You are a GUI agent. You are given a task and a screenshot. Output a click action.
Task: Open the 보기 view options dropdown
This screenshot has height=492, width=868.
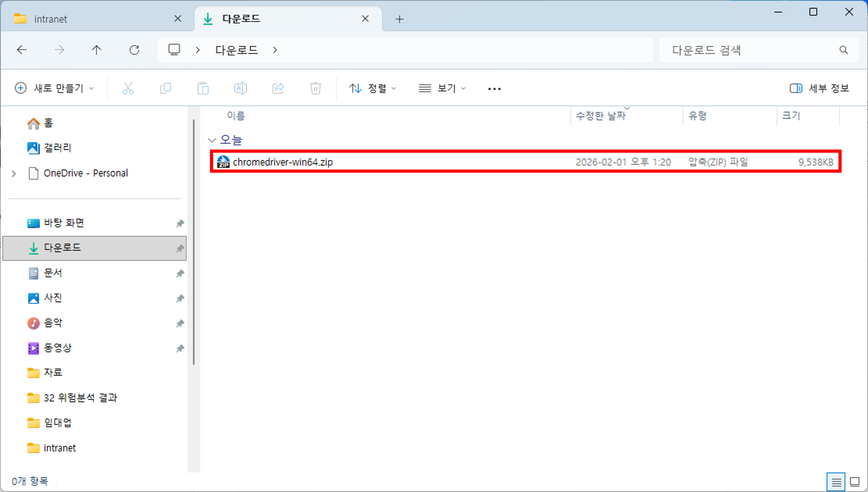coord(441,88)
